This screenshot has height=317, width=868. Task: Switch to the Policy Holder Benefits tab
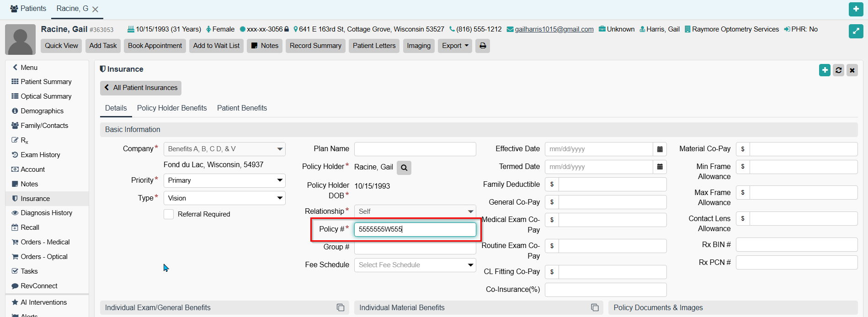tap(172, 108)
